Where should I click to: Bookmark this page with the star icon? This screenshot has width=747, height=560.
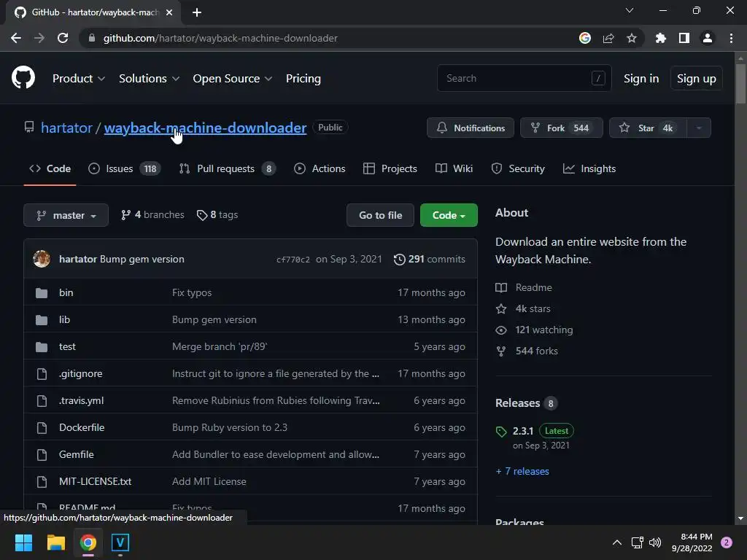coord(632,38)
